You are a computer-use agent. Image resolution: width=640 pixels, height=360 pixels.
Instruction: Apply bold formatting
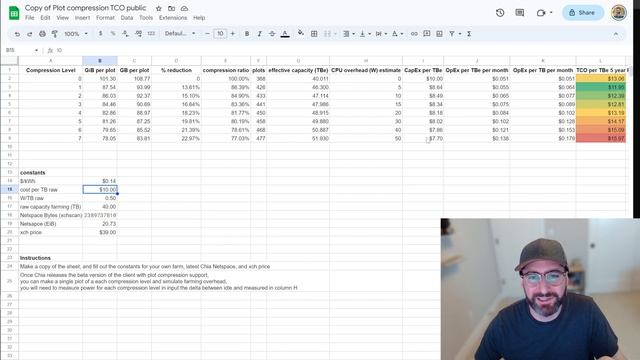click(247, 33)
